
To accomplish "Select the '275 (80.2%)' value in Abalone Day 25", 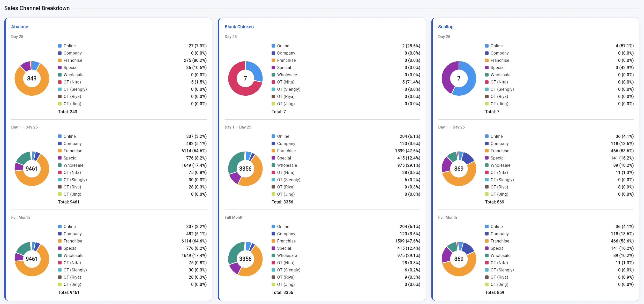I will pyautogui.click(x=195, y=60).
